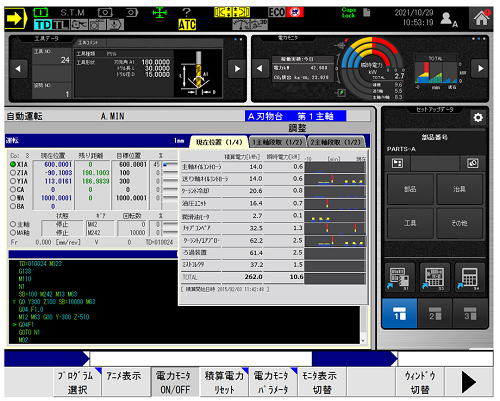Screen dimensions: 500x401
Task: Click the 積算電力リセット button
Action: tap(224, 382)
